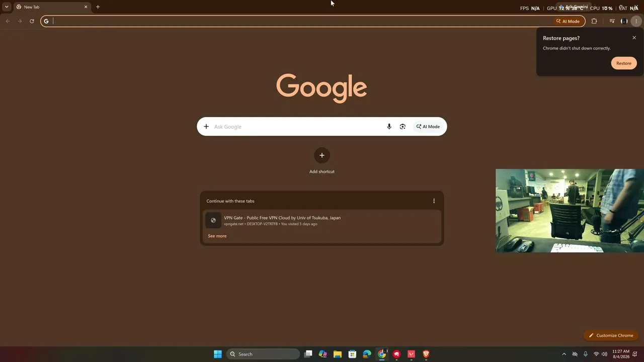The height and width of the screenshot is (362, 644).
Task: Click the Google logo
Action: 321,88
